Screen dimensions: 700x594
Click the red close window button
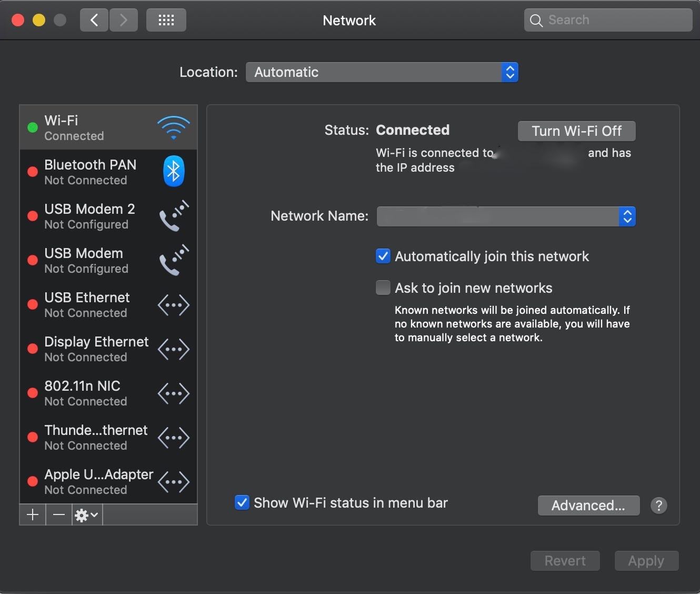[x=18, y=20]
